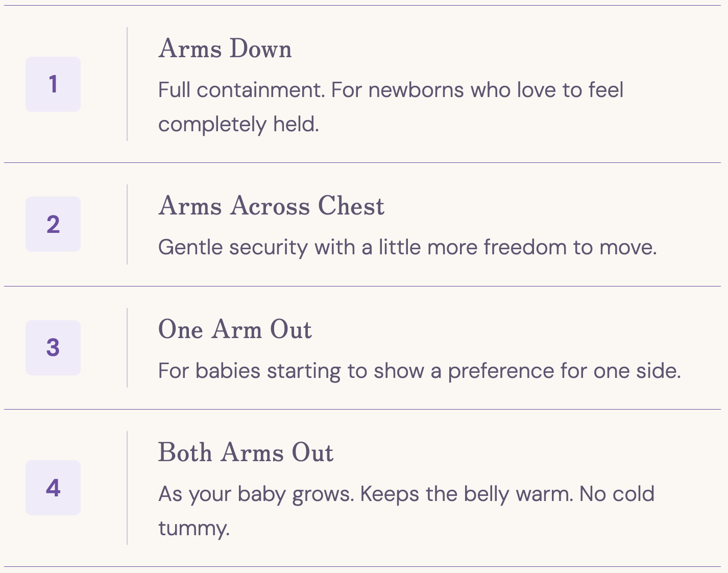Click the 'Full containment' description text

[391, 107]
